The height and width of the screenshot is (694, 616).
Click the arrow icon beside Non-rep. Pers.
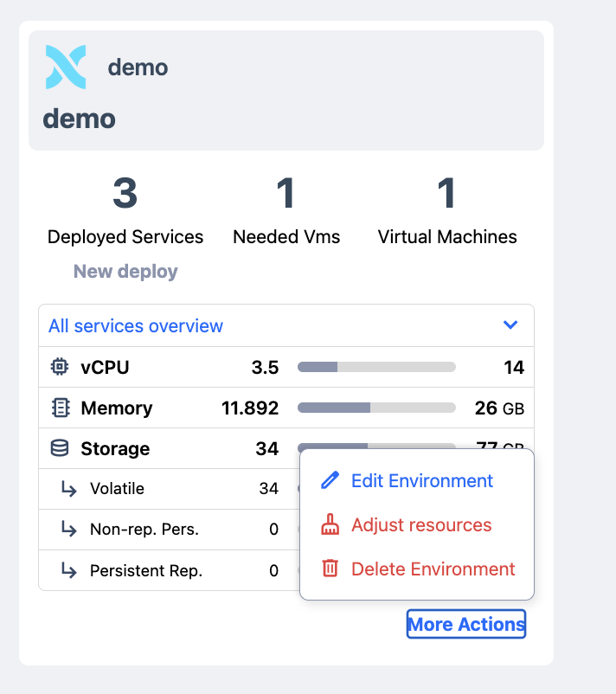[68, 530]
